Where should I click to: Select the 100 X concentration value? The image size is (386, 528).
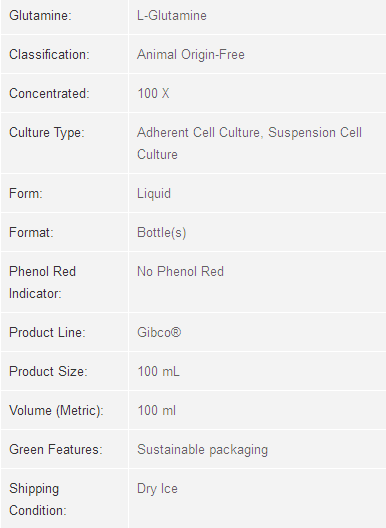tap(153, 94)
